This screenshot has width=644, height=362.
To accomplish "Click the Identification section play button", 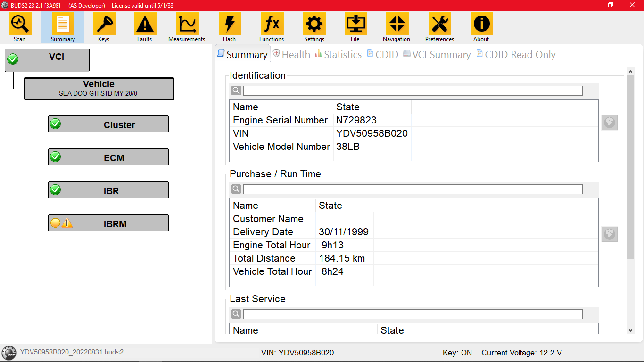I will point(609,123).
